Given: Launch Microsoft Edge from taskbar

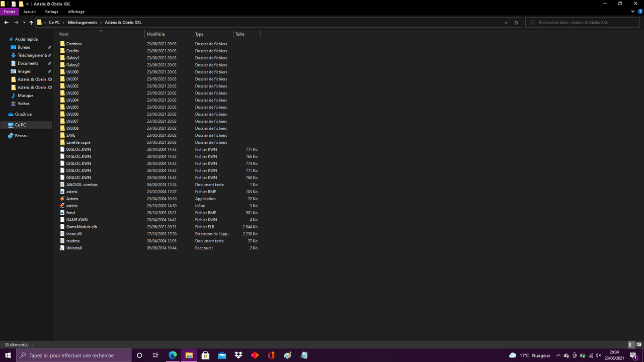Looking at the screenshot, I should pyautogui.click(x=173, y=355).
